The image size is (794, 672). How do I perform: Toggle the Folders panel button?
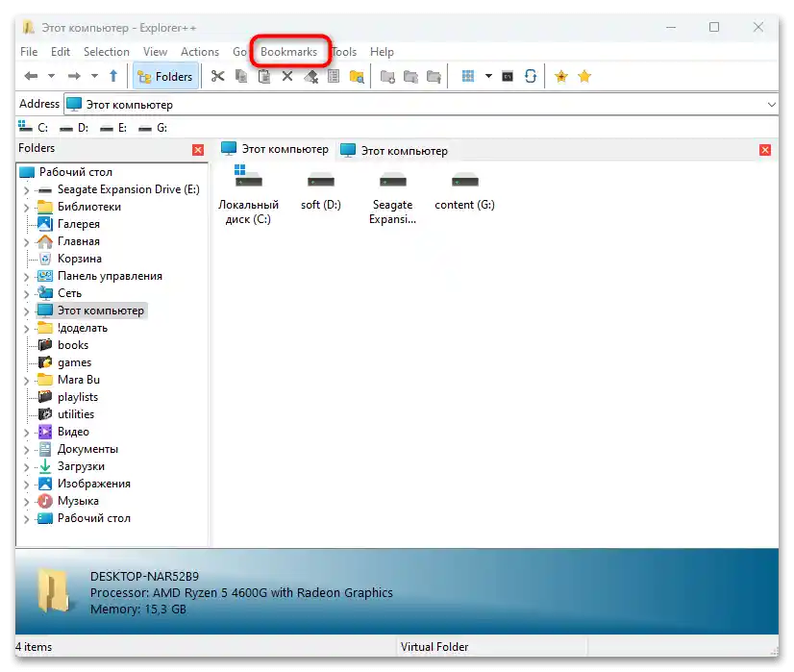click(165, 76)
